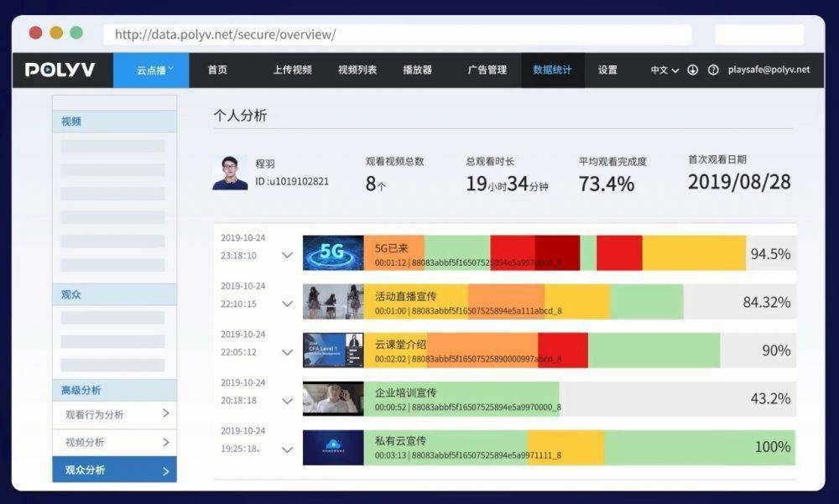Open the 云课堂介绍 video thumbnail

pyautogui.click(x=333, y=351)
